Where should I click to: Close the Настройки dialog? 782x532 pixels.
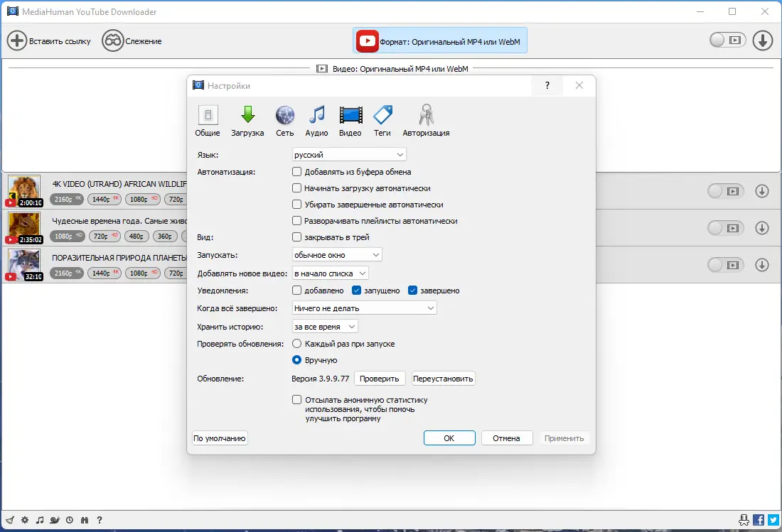[579, 85]
